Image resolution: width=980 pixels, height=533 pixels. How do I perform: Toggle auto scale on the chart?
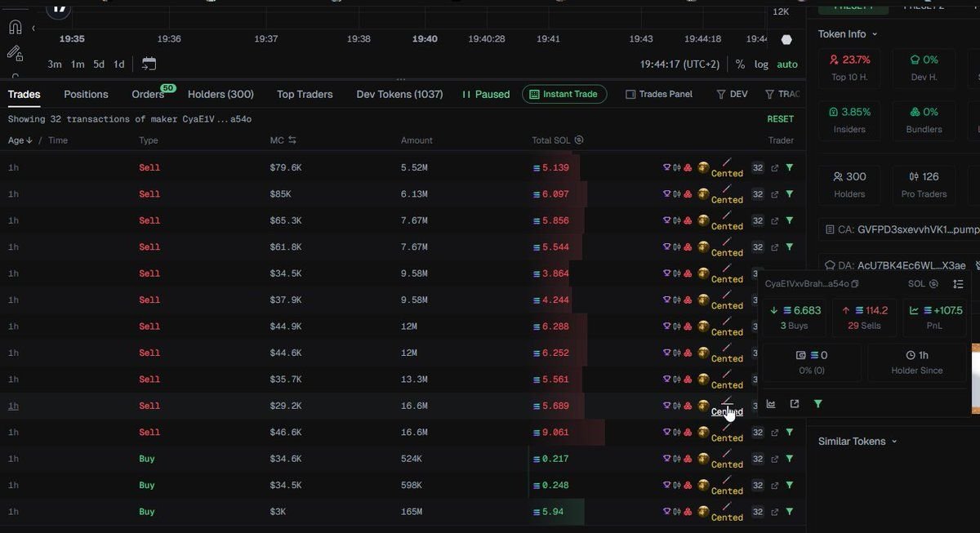[787, 64]
